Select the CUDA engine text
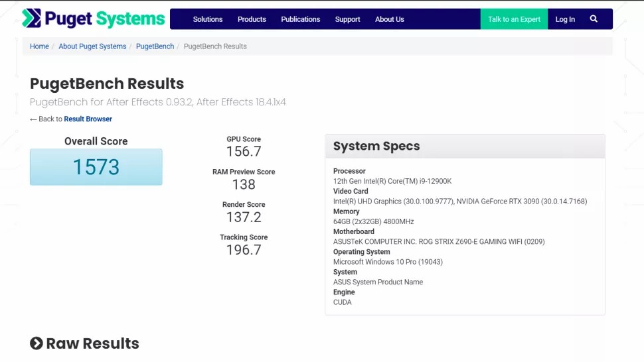 343,302
